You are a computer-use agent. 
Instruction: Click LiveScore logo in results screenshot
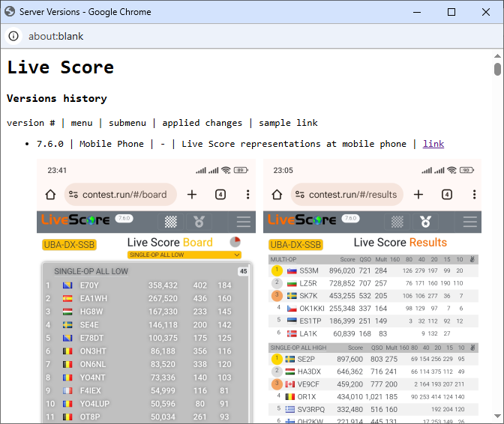[301, 219]
